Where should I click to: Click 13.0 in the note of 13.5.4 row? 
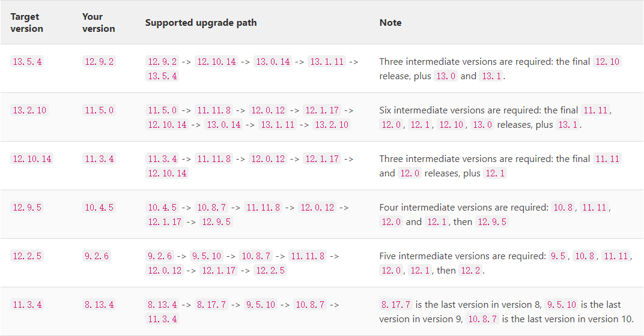446,76
